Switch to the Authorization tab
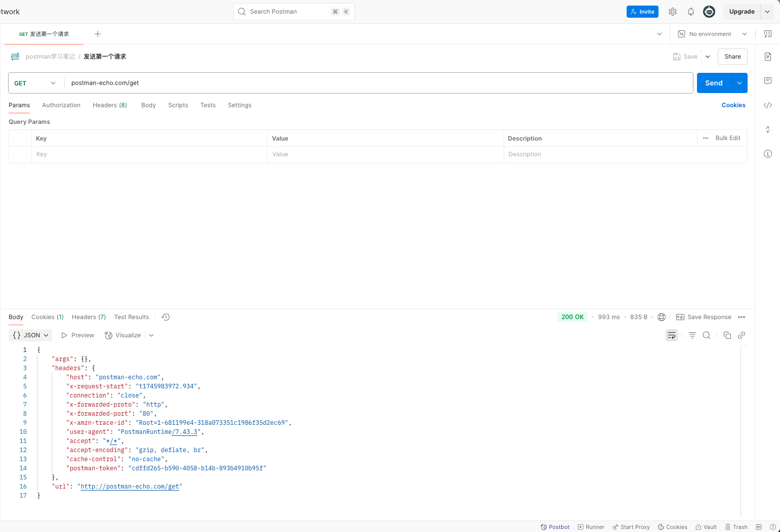This screenshot has height=532, width=780. click(x=61, y=105)
